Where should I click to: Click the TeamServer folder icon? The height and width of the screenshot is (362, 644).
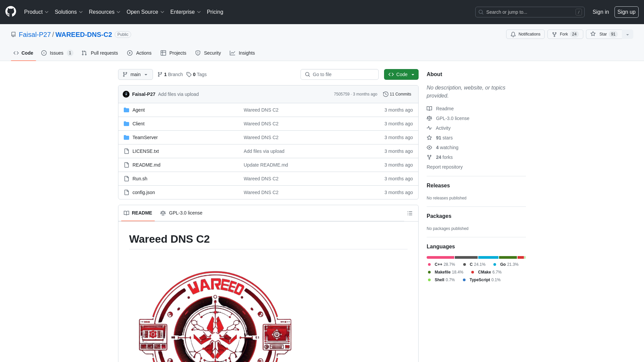click(126, 137)
